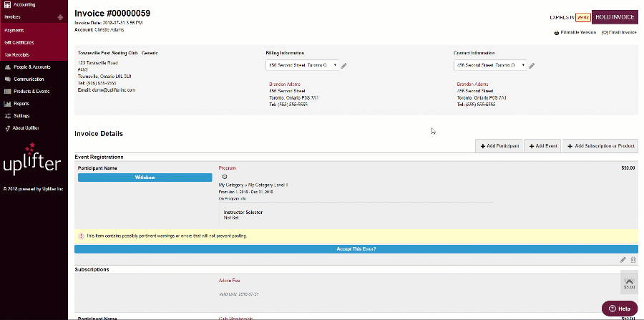Edit billing address with pencil icon
Image resolution: width=644 pixels, height=320 pixels.
click(x=343, y=66)
